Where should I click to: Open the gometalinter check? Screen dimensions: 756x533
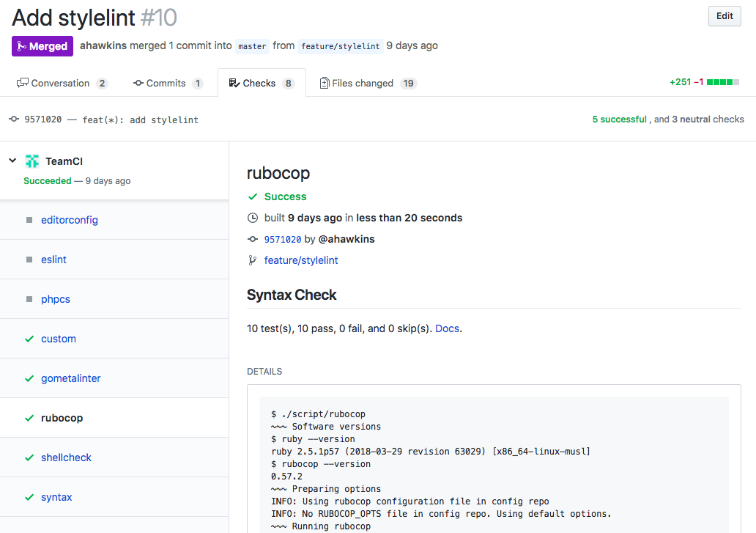71,378
